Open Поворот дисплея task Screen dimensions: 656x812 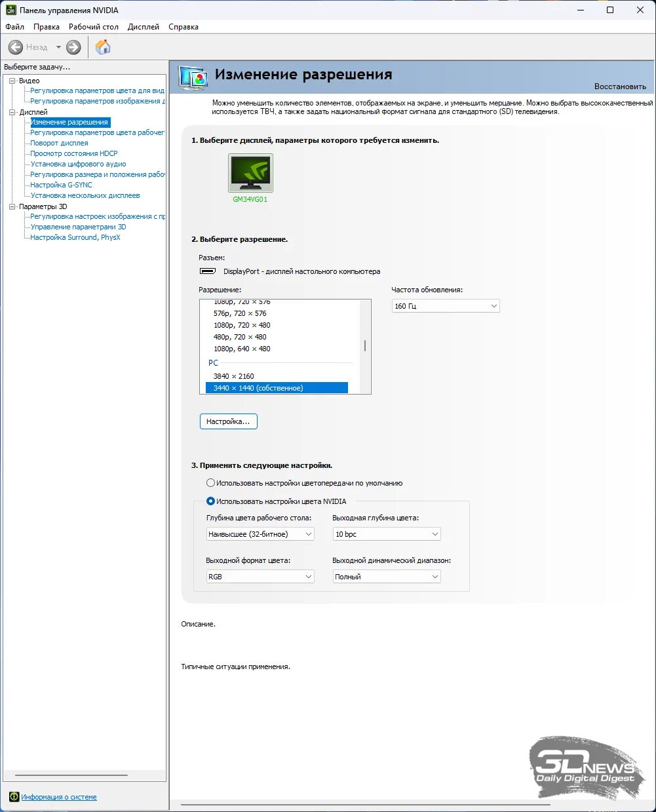tap(59, 143)
